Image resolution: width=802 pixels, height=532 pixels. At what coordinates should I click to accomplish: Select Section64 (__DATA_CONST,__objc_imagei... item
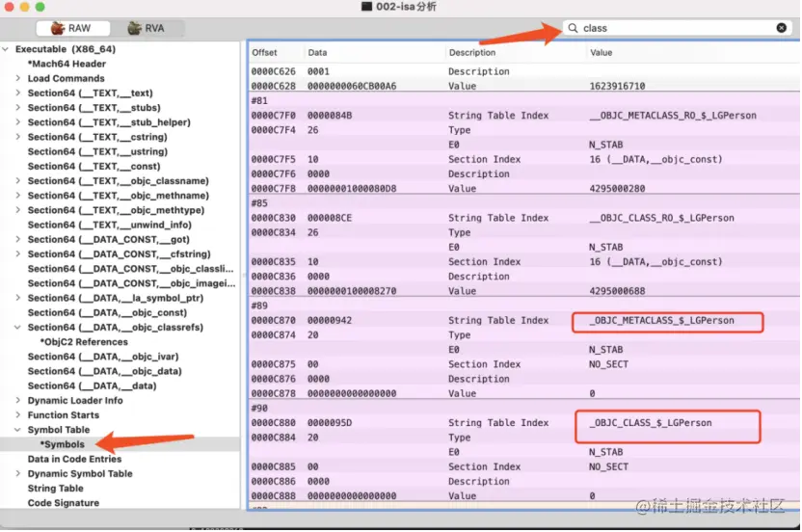click(x=131, y=283)
